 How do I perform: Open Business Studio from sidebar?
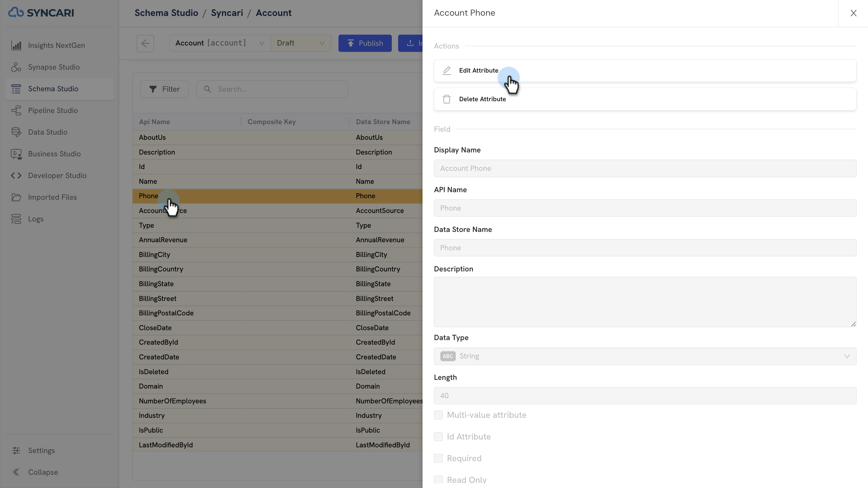point(59,154)
